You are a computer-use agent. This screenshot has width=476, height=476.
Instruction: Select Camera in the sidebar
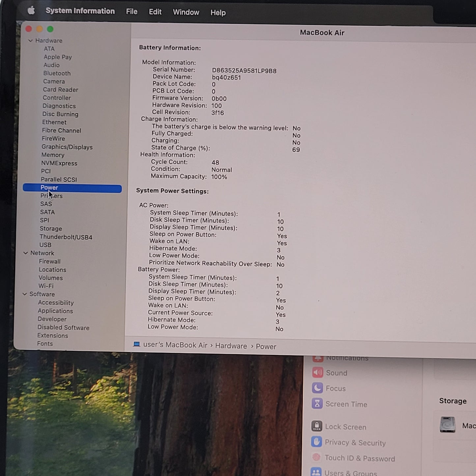(x=54, y=81)
